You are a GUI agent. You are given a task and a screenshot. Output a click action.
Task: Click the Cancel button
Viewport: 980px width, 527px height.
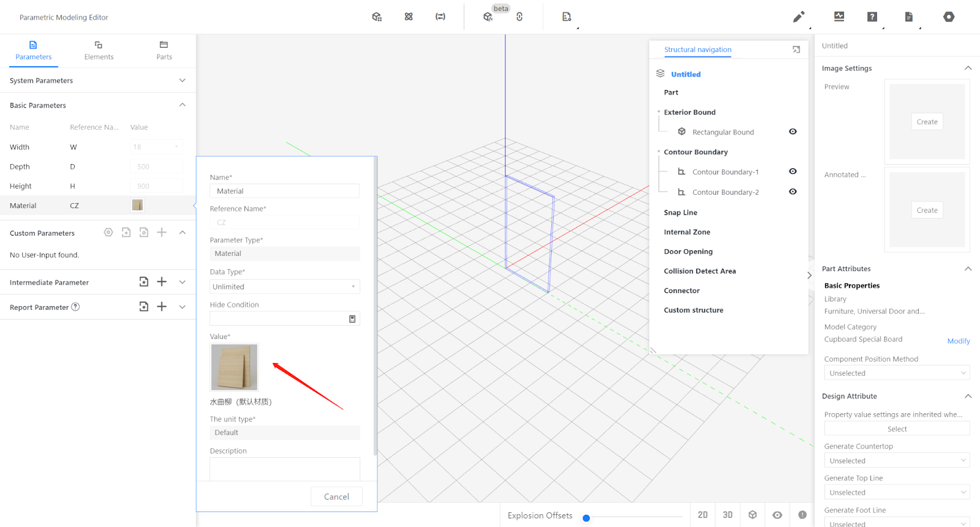click(336, 496)
